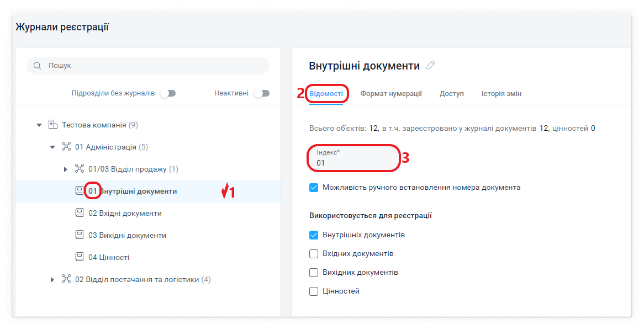
Task: Click the journal icon for 02 Вхідні документи
Action: pos(80,213)
